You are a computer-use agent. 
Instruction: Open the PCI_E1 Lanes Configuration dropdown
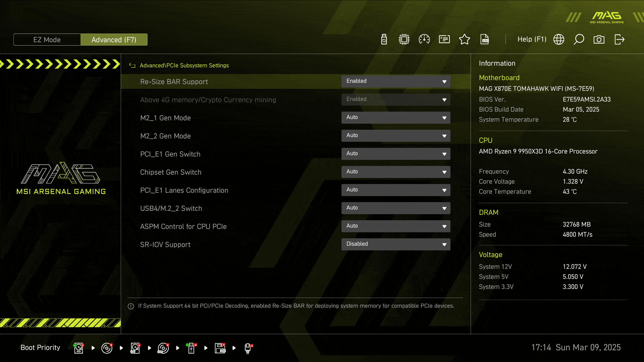point(396,190)
